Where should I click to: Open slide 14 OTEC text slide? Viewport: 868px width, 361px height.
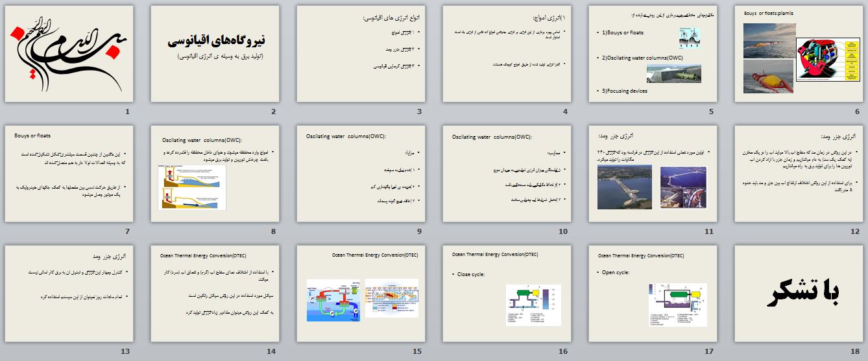click(215, 294)
